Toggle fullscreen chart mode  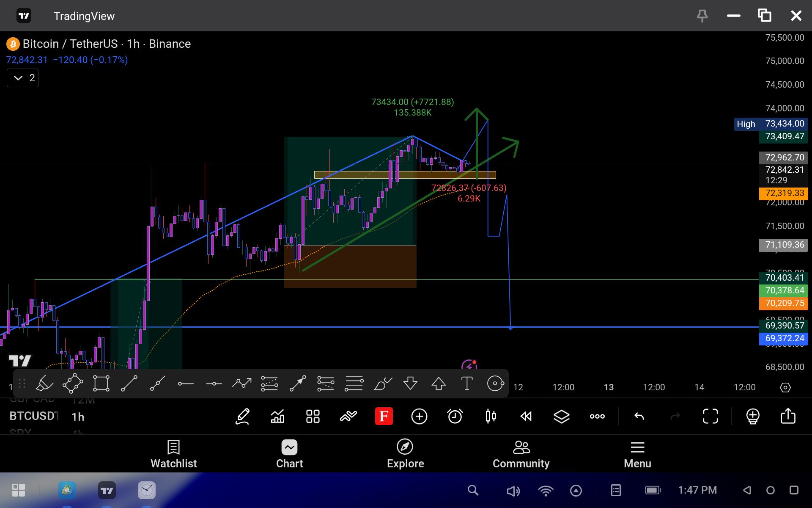coord(710,417)
